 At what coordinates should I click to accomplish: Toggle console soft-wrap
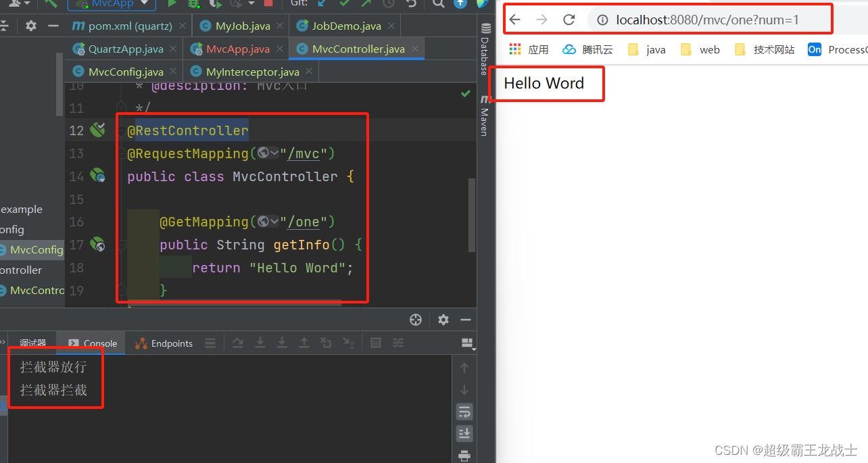(x=464, y=412)
